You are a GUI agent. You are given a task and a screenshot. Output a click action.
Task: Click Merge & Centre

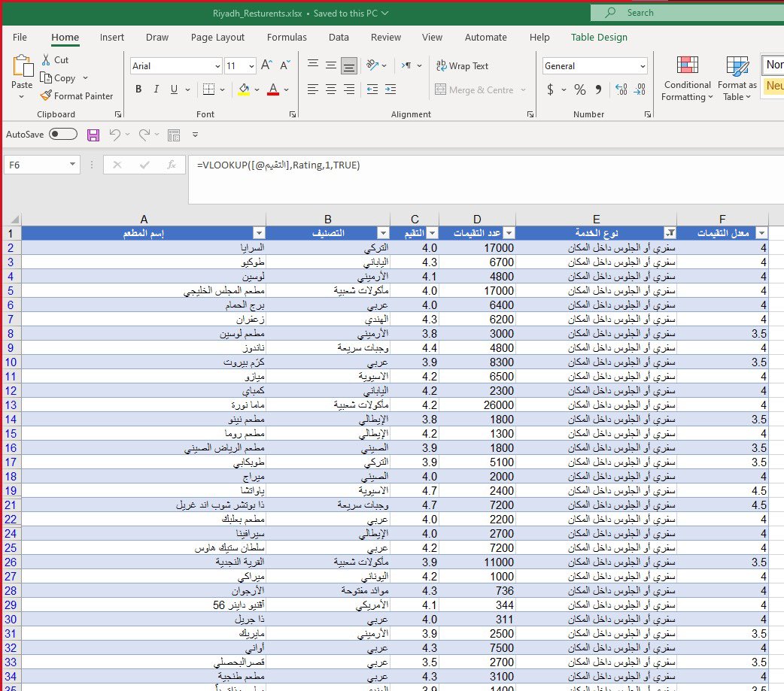click(x=474, y=90)
